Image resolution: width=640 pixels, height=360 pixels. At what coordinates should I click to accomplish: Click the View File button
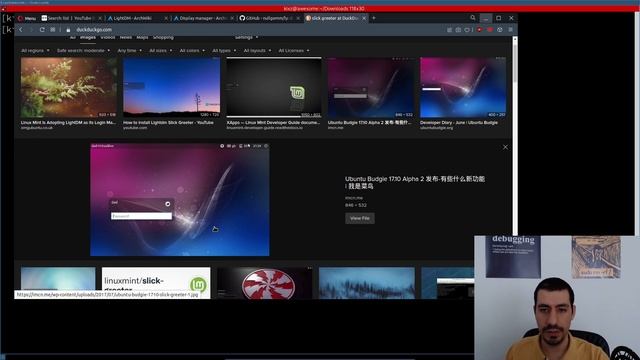click(x=360, y=218)
